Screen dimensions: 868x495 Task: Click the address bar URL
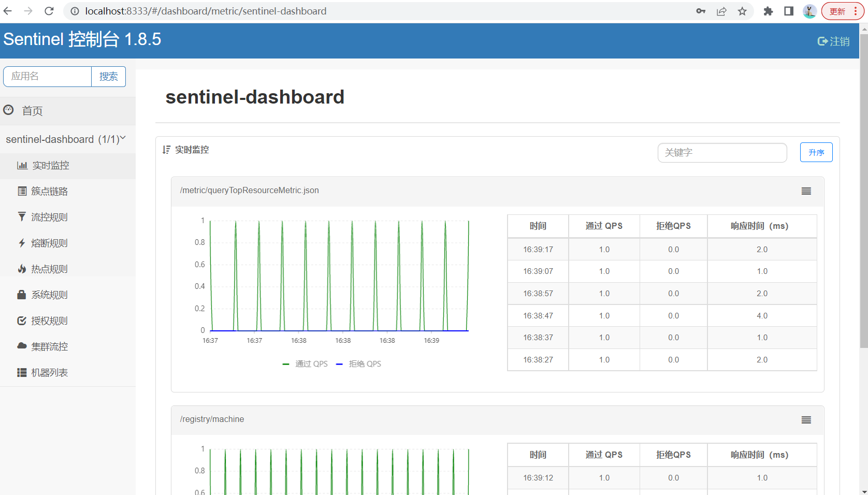point(206,11)
